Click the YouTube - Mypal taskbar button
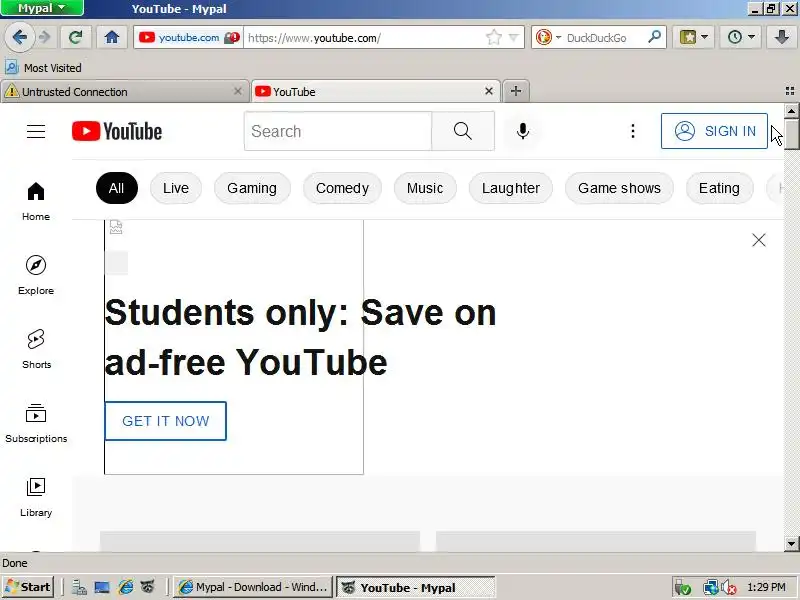The width and height of the screenshot is (800, 600). [x=415, y=588]
